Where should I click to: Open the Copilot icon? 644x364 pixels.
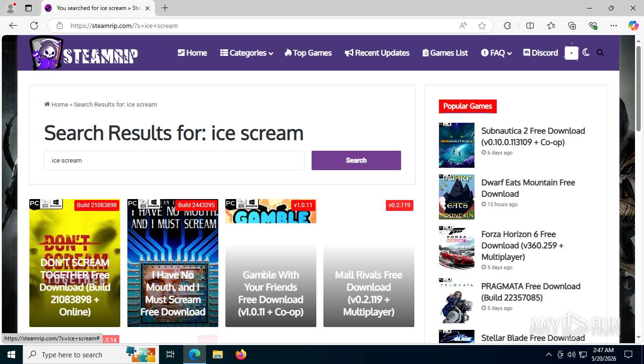point(634,26)
